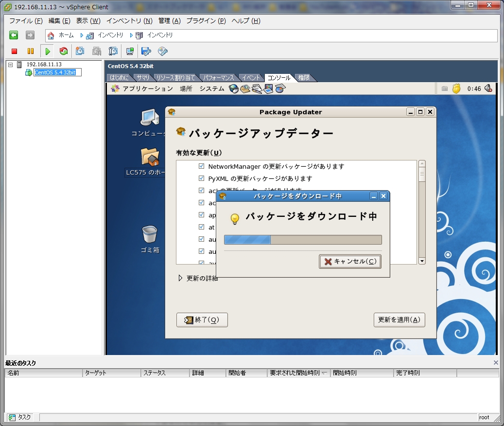Click the revert to snapshot toolbar icon
Viewport: 504px width, 426px height.
click(x=96, y=51)
